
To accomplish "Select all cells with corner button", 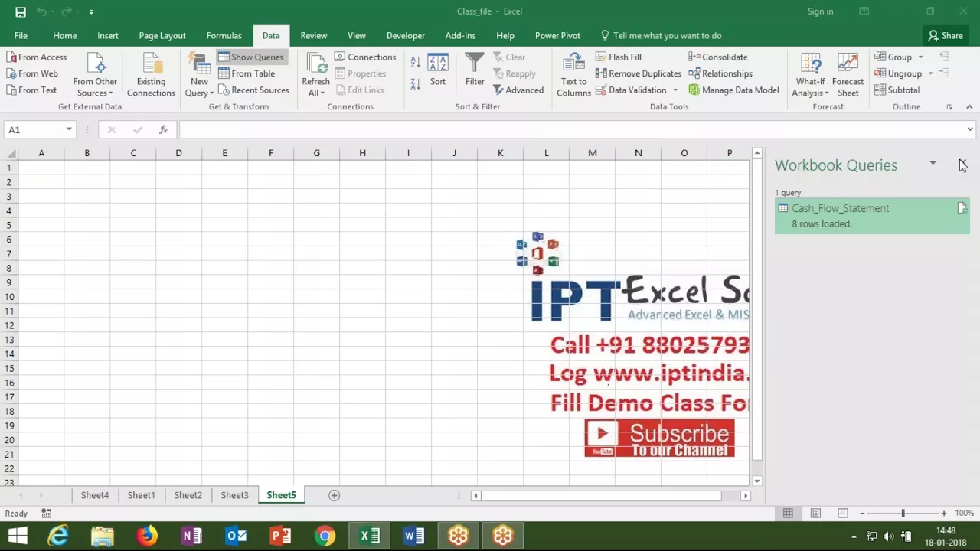I will click(x=11, y=153).
